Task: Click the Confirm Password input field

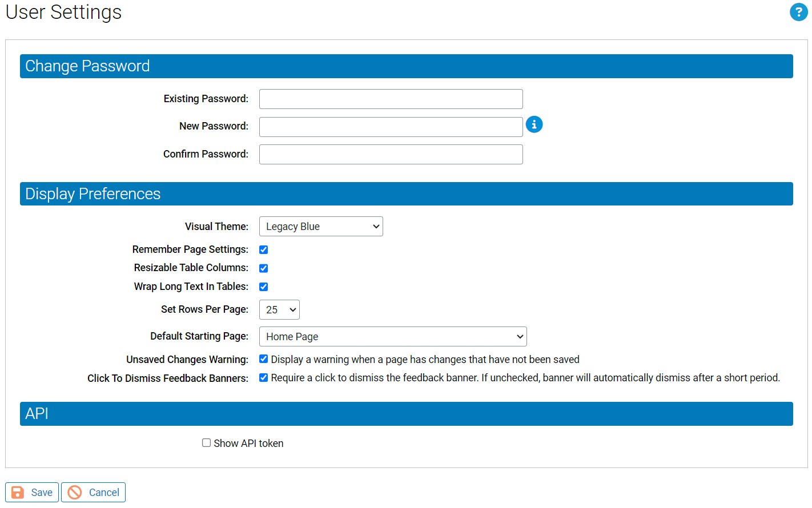Action: pyautogui.click(x=391, y=154)
